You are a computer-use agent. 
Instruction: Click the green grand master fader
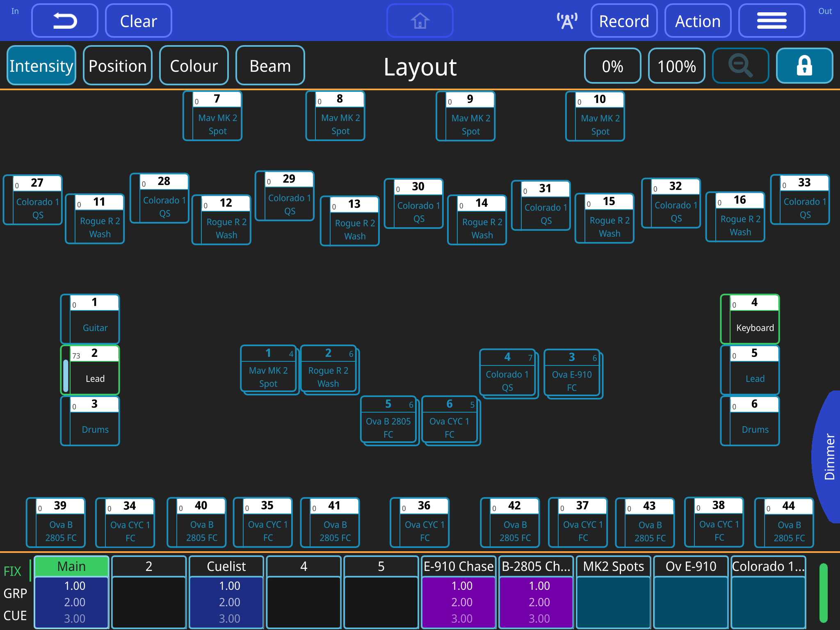pos(824,593)
